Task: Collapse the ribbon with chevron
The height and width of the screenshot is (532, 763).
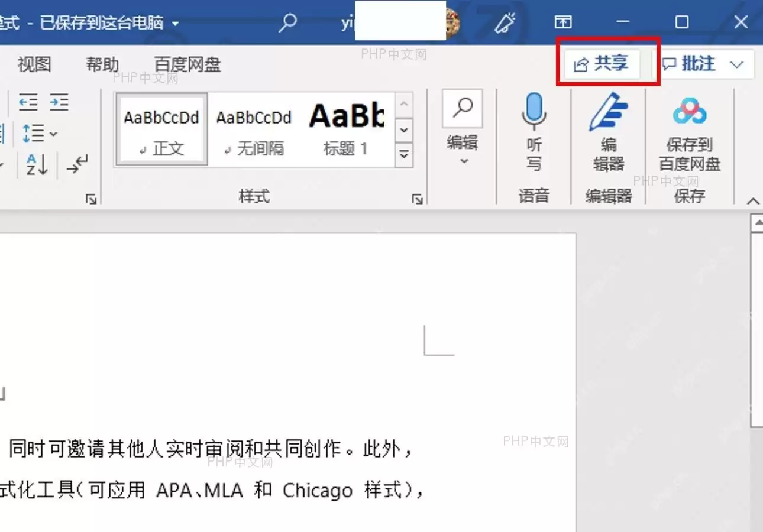Action: click(753, 202)
